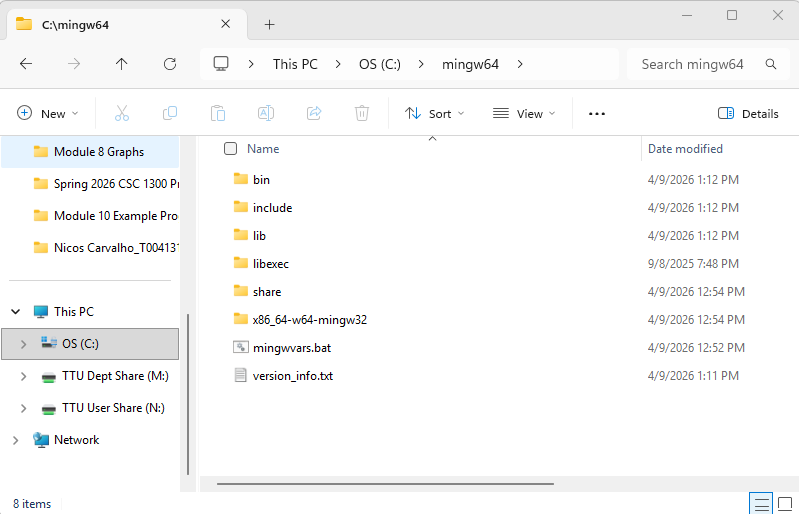Screen dimensions: 799x514
Task: Toggle the Details pane button
Action: [748, 114]
